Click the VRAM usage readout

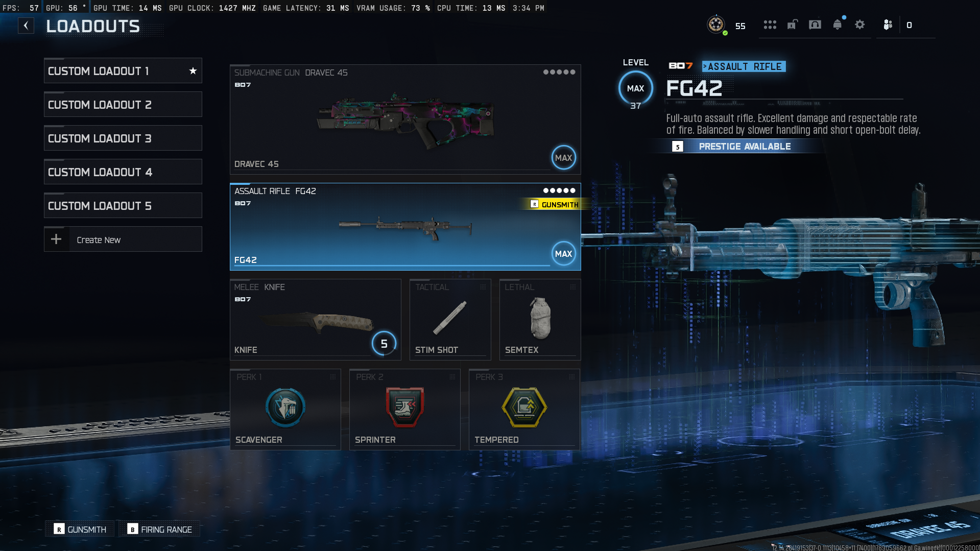pos(393,8)
